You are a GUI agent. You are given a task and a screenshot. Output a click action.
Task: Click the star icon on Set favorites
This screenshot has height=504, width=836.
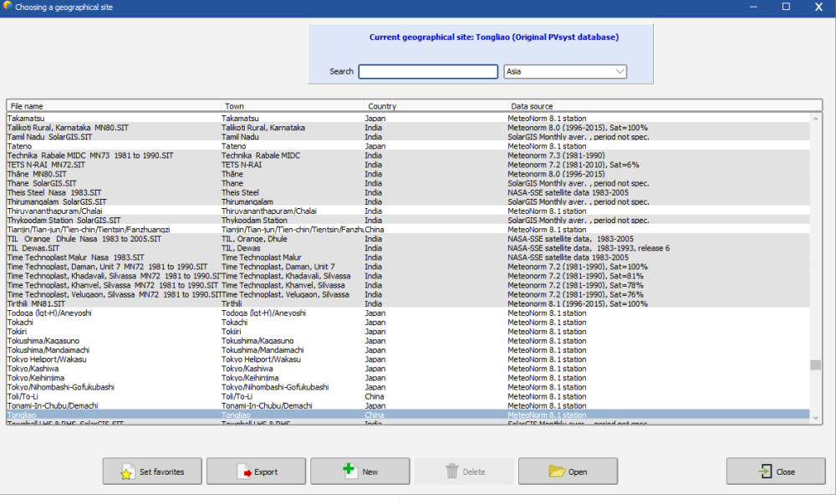tap(126, 471)
